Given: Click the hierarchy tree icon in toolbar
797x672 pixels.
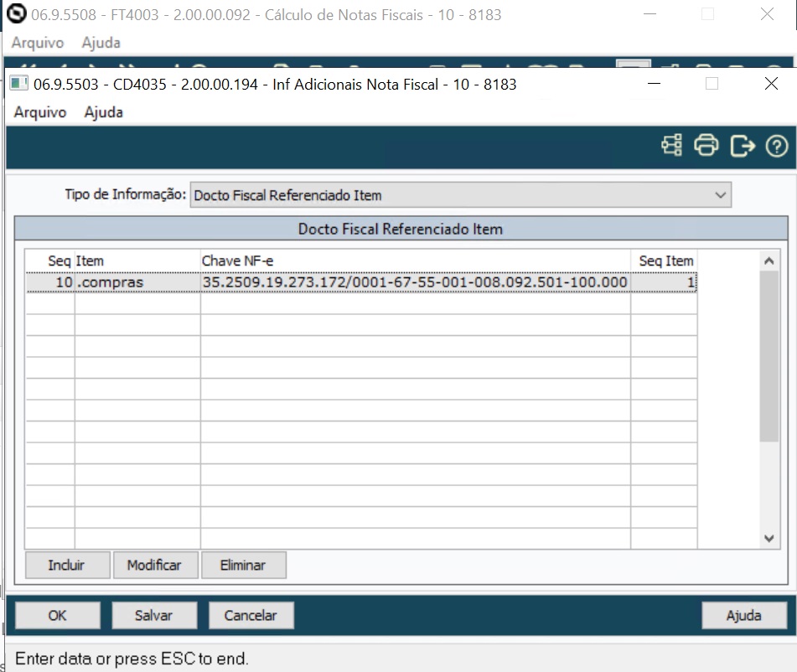Looking at the screenshot, I should [x=671, y=146].
